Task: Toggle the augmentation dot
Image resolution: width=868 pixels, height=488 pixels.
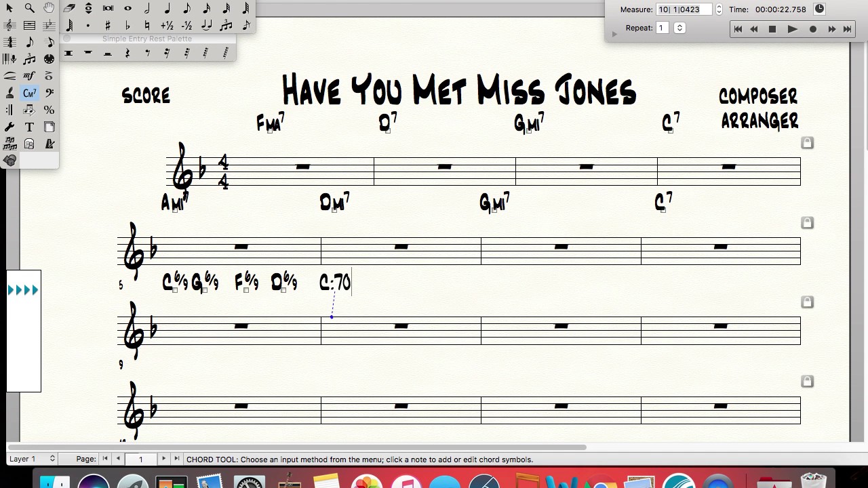Action: pos(88,25)
